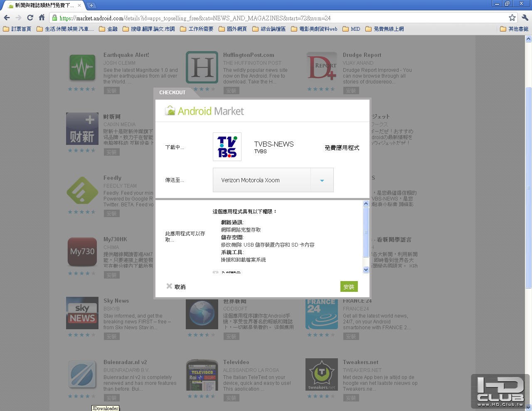Click the Android Market bag logo
The height and width of the screenshot is (411, 532).
170,111
